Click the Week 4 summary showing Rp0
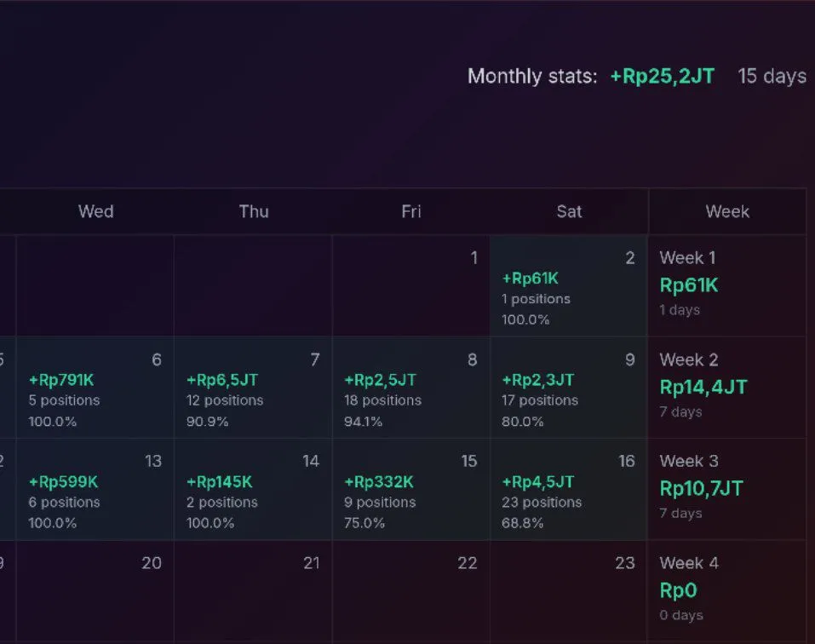This screenshot has width=815, height=644. pos(727,592)
